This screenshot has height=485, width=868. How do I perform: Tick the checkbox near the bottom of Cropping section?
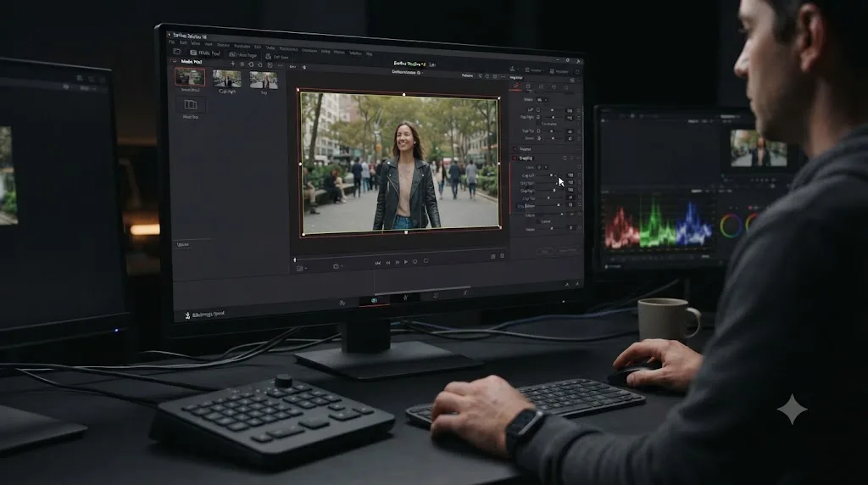[538, 221]
